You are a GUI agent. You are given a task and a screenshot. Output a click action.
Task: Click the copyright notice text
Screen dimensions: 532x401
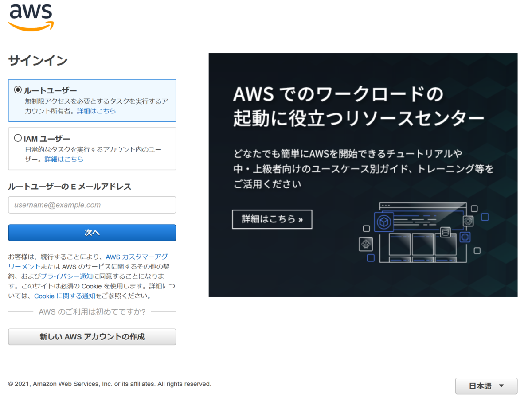(x=110, y=384)
